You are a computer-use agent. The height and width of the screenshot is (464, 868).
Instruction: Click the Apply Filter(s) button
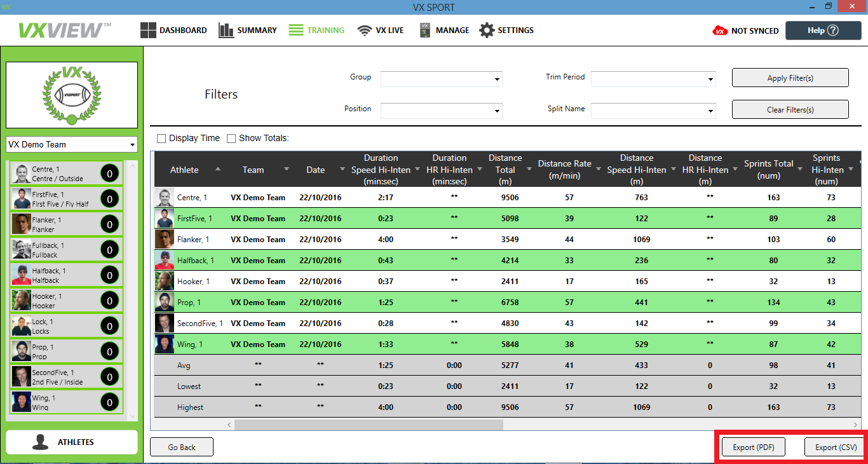[790, 78]
